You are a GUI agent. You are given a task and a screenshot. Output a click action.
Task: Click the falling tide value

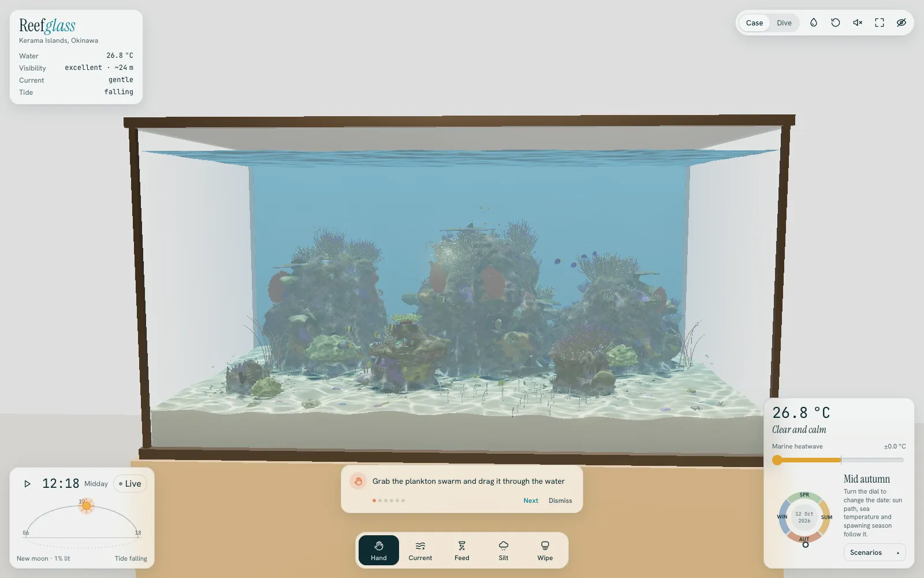pyautogui.click(x=118, y=92)
